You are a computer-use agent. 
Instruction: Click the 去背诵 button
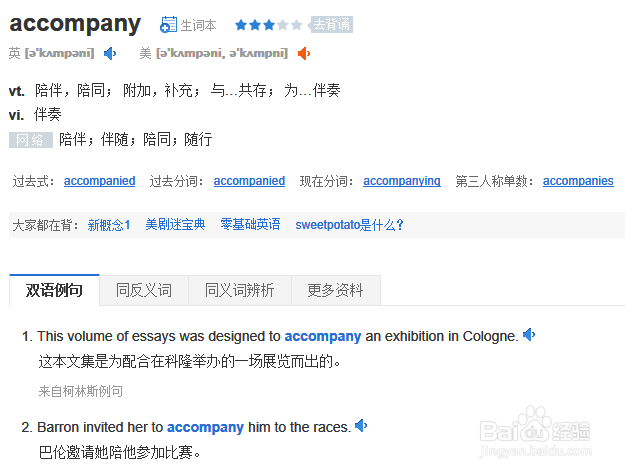tap(331, 25)
